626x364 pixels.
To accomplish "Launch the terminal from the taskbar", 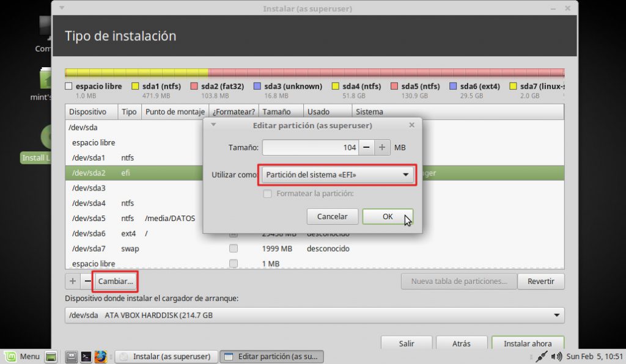I will coord(86,356).
